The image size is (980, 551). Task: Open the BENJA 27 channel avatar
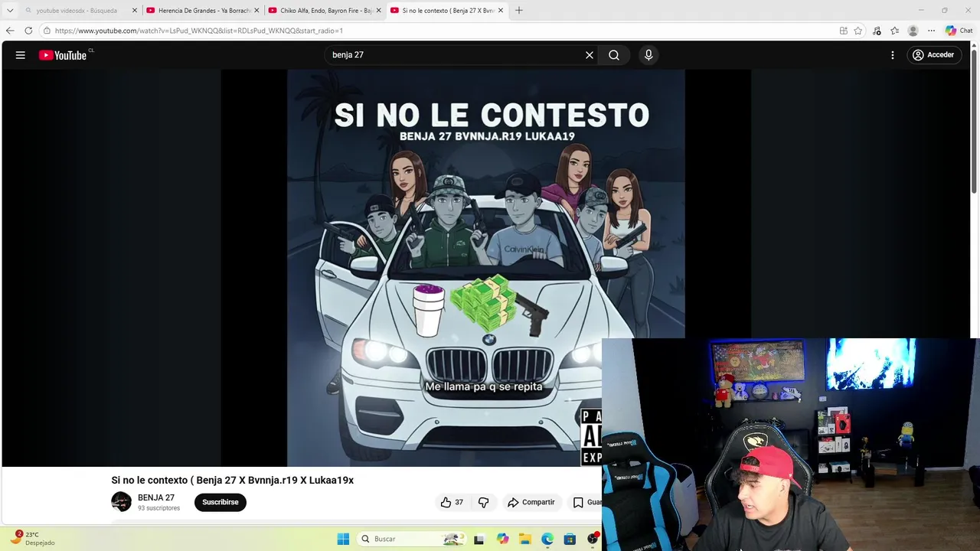(121, 502)
